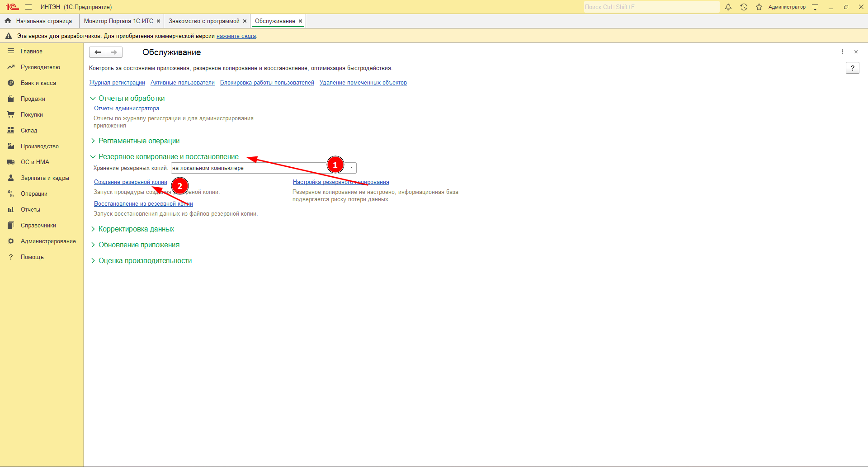868x467 pixels.
Task: Open the Отчеты администратора link
Action: [x=127, y=108]
